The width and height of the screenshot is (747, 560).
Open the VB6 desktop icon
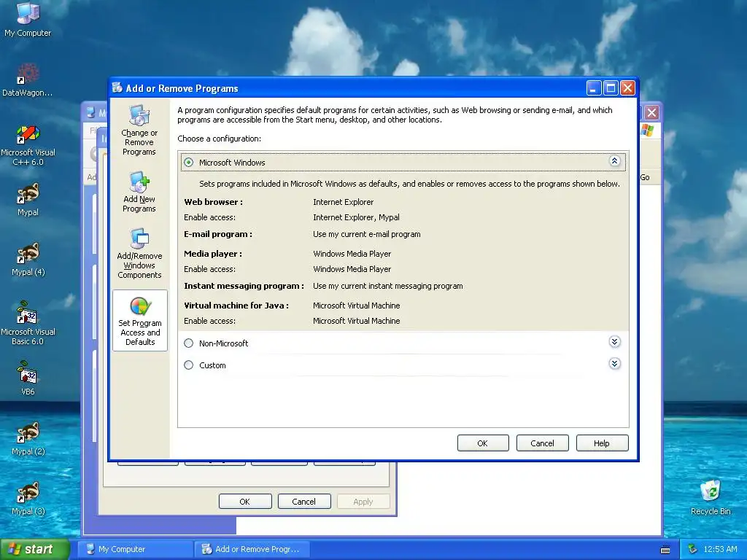click(28, 378)
